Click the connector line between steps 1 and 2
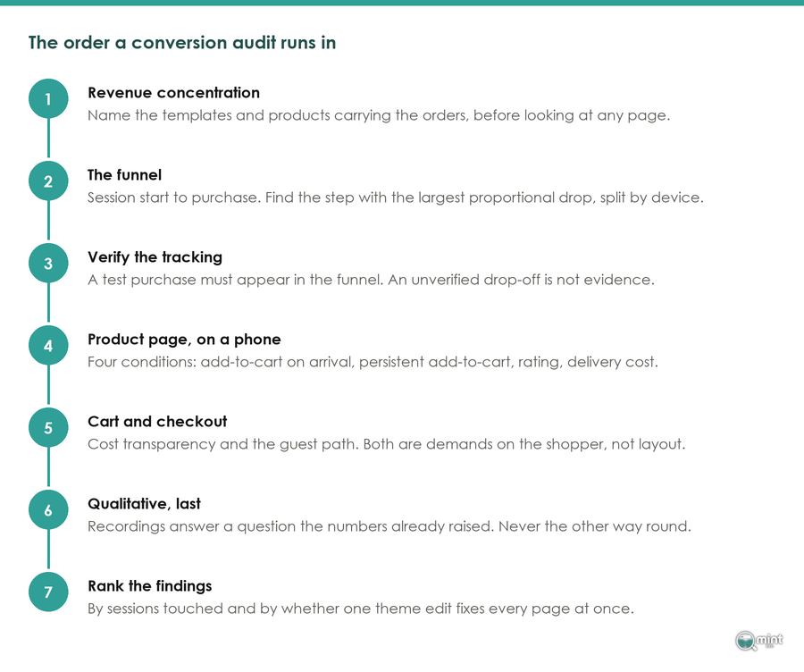The image size is (804, 672). point(48,139)
